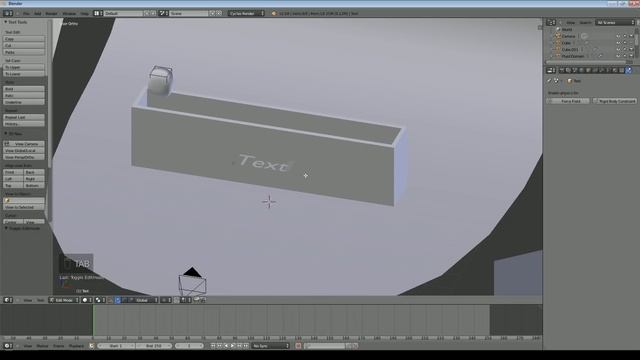Click the pin icon in Properties editor
Screen dimensions: 640x360
[549, 81]
